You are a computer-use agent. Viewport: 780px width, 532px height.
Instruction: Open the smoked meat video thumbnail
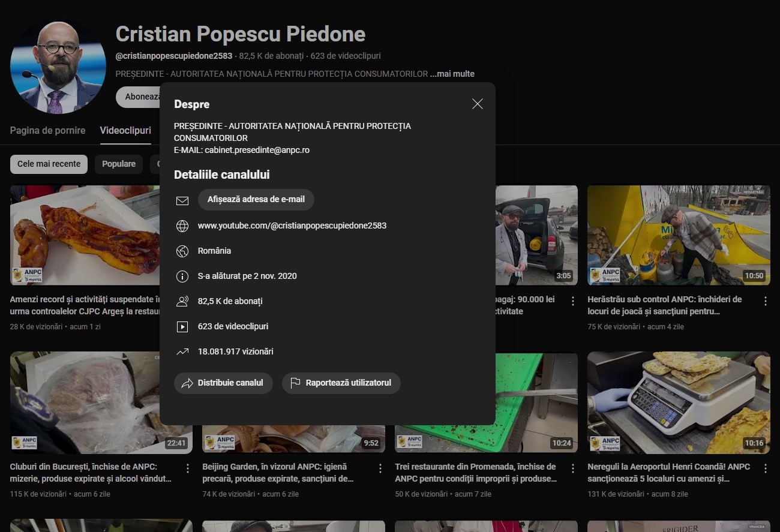[x=84, y=235]
